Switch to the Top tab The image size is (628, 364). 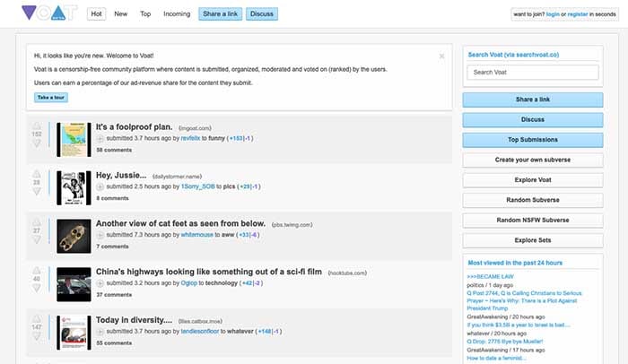tap(145, 13)
